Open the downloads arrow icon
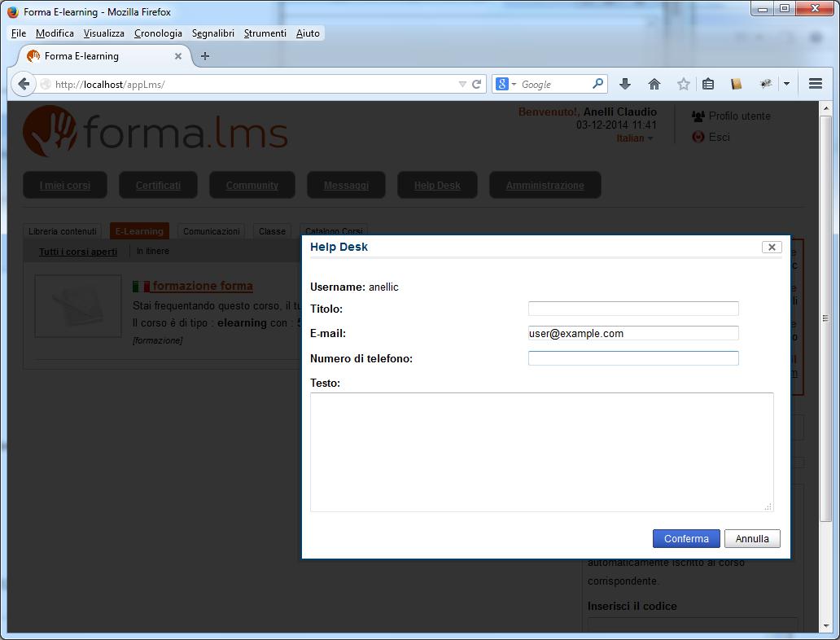Screen dimensions: 840x640 (x=625, y=84)
